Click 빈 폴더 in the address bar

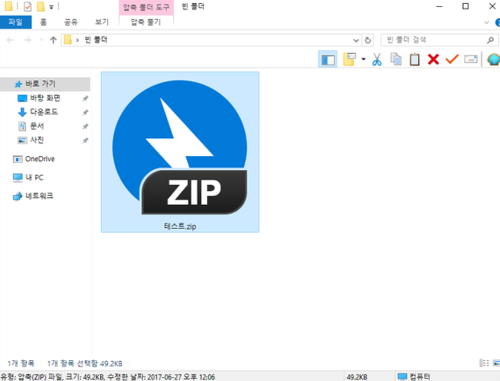(x=96, y=40)
